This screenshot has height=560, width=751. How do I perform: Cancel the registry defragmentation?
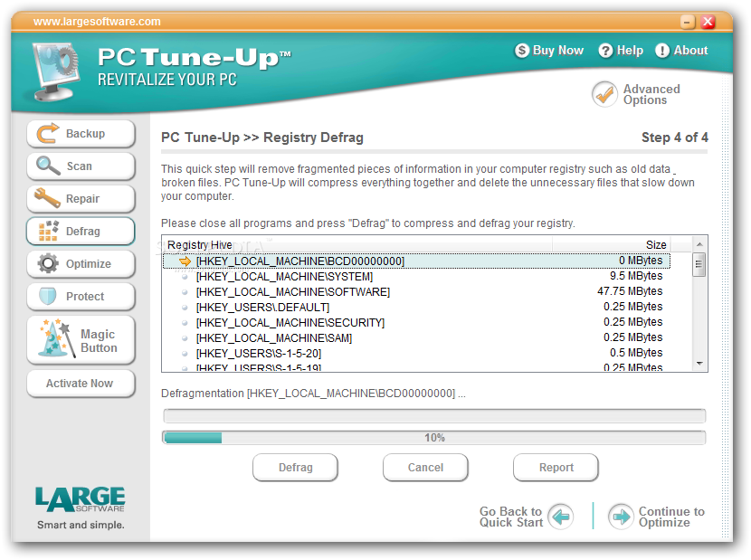425,467
